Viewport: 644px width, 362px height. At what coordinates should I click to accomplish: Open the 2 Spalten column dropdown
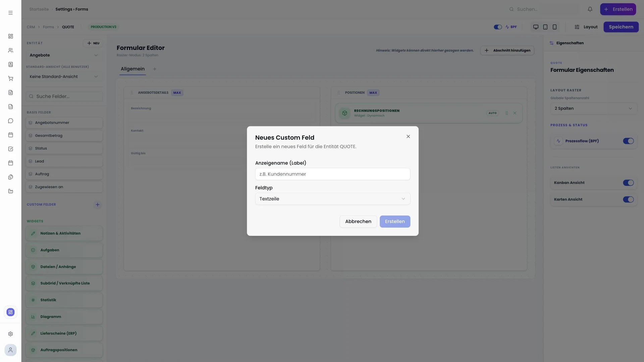click(593, 108)
